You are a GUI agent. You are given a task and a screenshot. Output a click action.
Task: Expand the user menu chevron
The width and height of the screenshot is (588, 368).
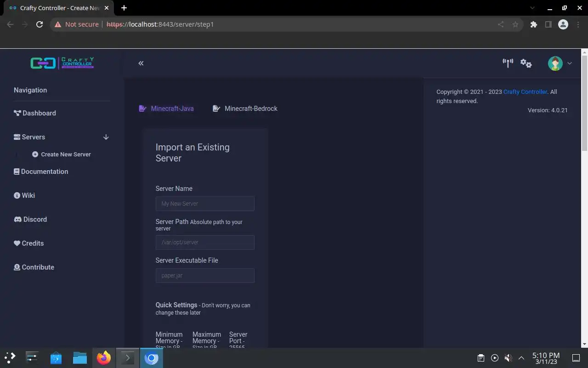(x=570, y=63)
